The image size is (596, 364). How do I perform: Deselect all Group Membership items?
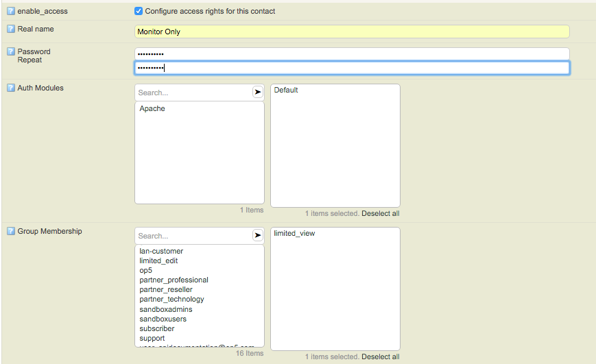pyautogui.click(x=381, y=356)
